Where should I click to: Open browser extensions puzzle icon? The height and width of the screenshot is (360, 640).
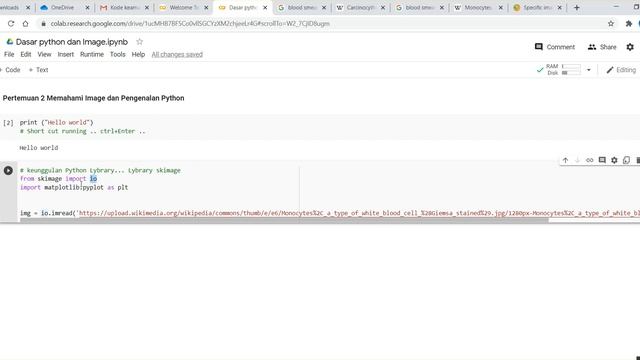coord(629,24)
